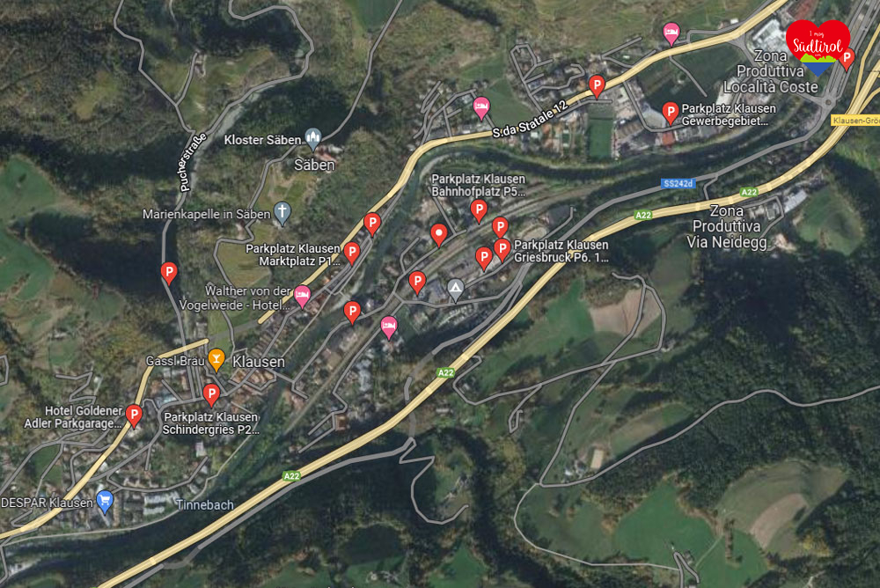Select the parking pin on S.da Statale 12
The width and height of the screenshot is (880, 588).
(597, 86)
